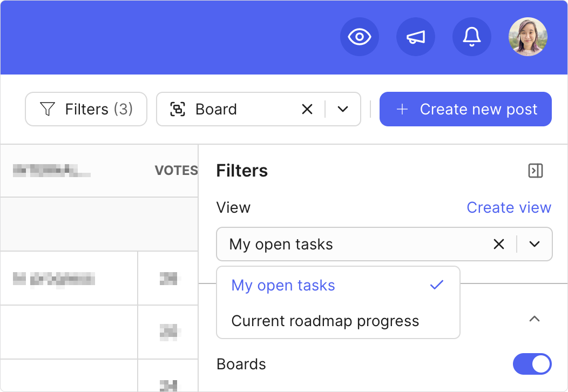Screen dimensions: 568x392
Task: Expand the Board dropdown chevron
Action: pos(343,109)
